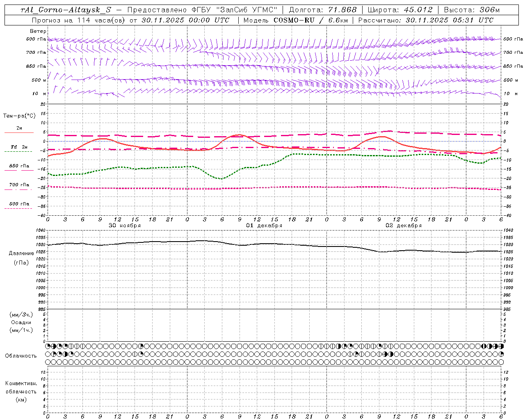
Task: Click the (км) unit label
Action: [x=21, y=399]
